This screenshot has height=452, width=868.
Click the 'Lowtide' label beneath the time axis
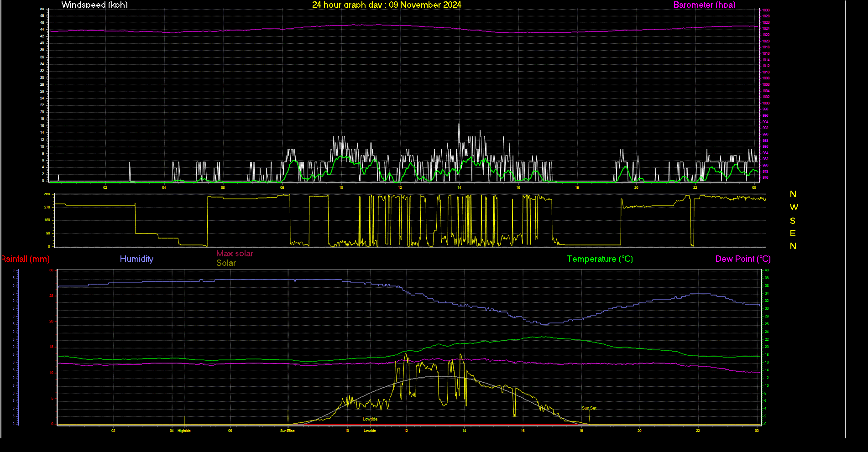(370, 431)
